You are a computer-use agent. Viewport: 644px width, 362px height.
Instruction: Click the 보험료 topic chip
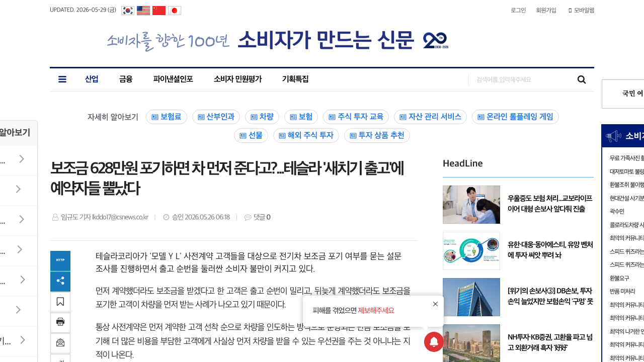click(167, 117)
